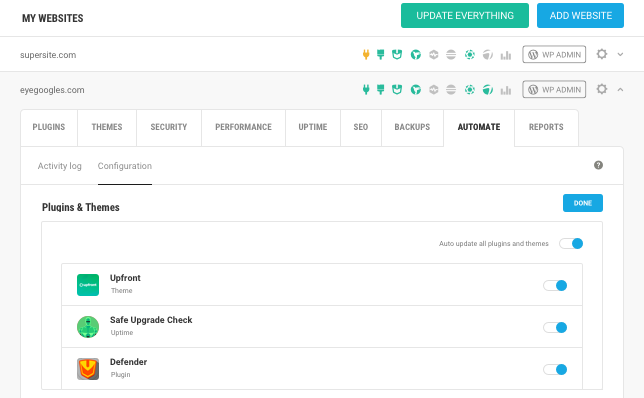Click the themes paintbrush icon for supersite.com
644x398 pixels.
point(381,54)
